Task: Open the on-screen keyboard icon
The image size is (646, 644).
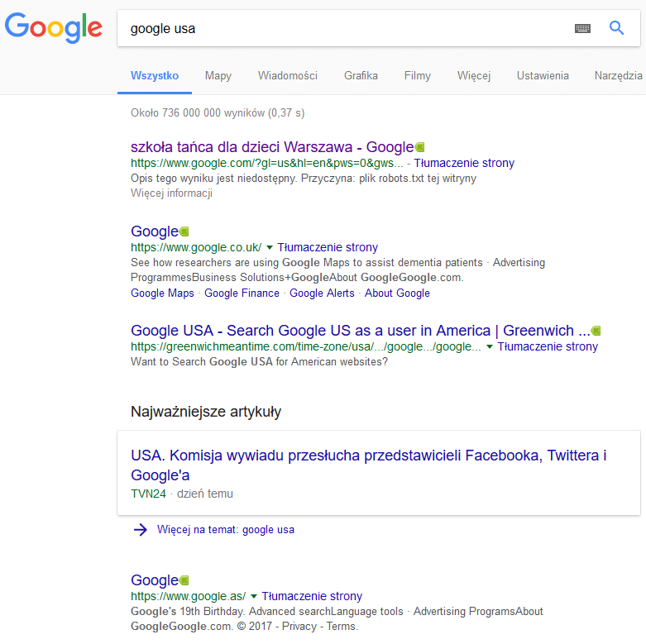Action: pos(582,28)
